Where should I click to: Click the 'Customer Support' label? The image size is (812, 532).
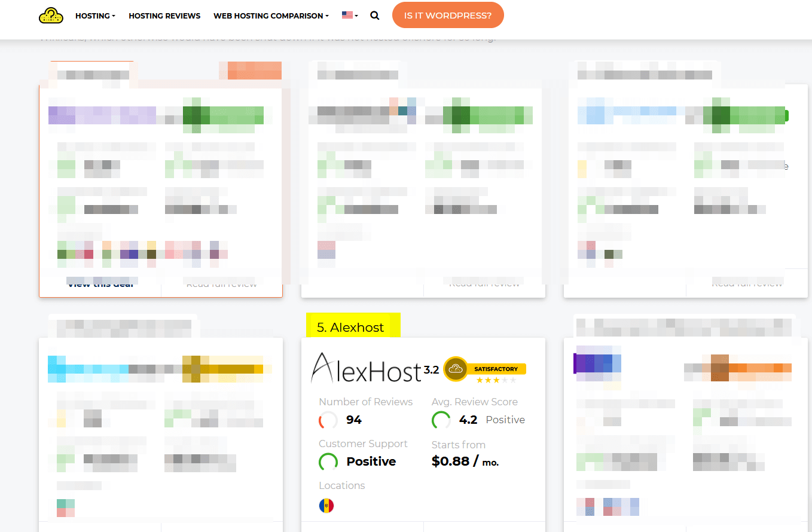[363, 444]
